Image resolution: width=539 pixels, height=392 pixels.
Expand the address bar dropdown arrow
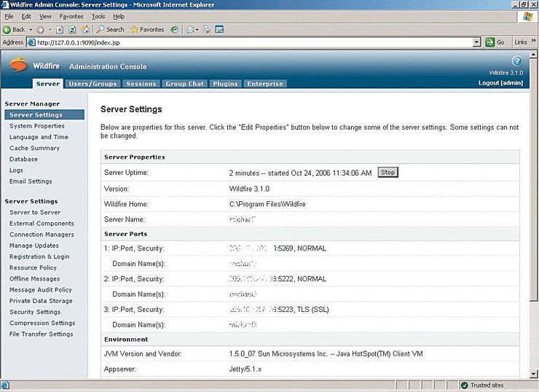point(477,42)
